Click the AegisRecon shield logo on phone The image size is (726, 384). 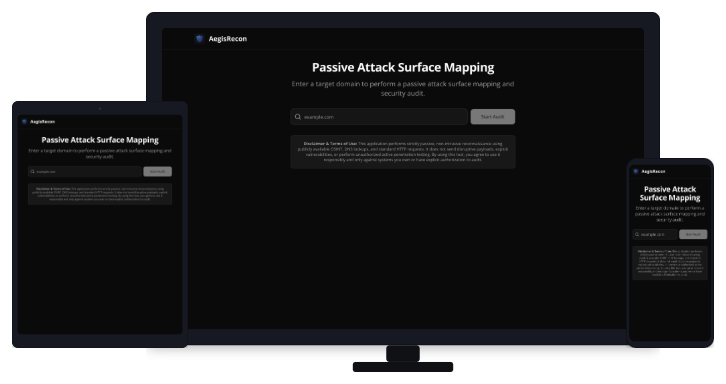tap(636, 171)
